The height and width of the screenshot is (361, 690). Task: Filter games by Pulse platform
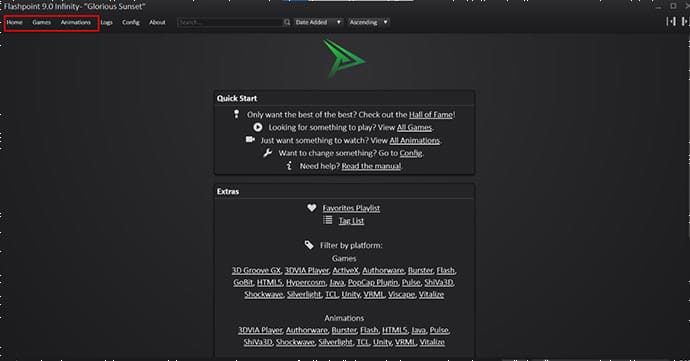[x=411, y=282]
